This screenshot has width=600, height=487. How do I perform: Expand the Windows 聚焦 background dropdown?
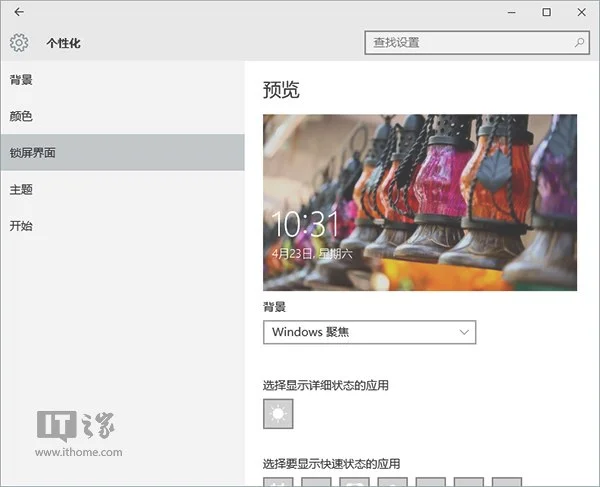pyautogui.click(x=369, y=332)
